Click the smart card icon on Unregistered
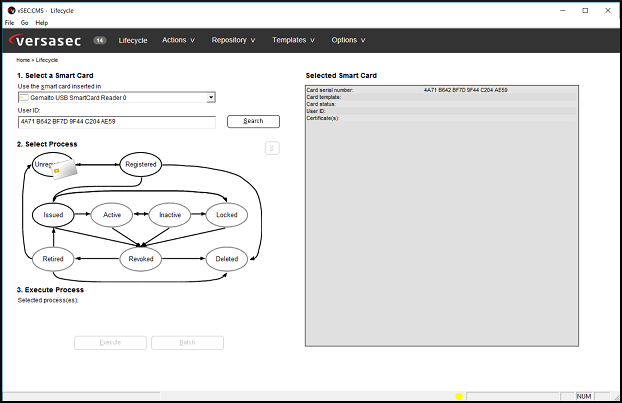 coord(64,169)
